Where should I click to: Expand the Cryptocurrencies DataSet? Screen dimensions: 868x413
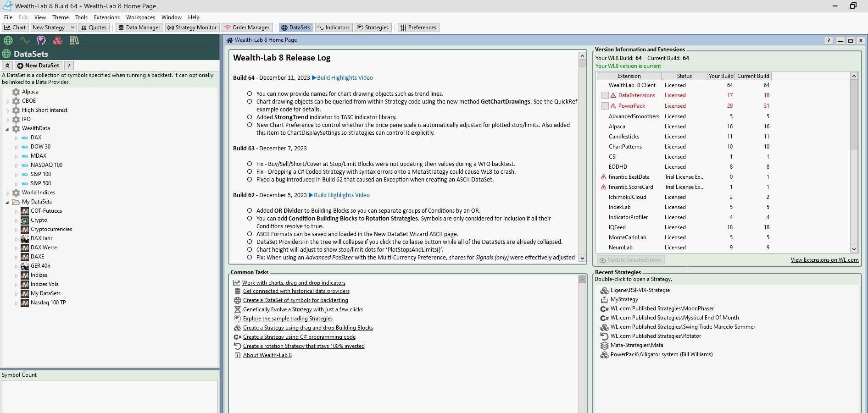(17, 230)
